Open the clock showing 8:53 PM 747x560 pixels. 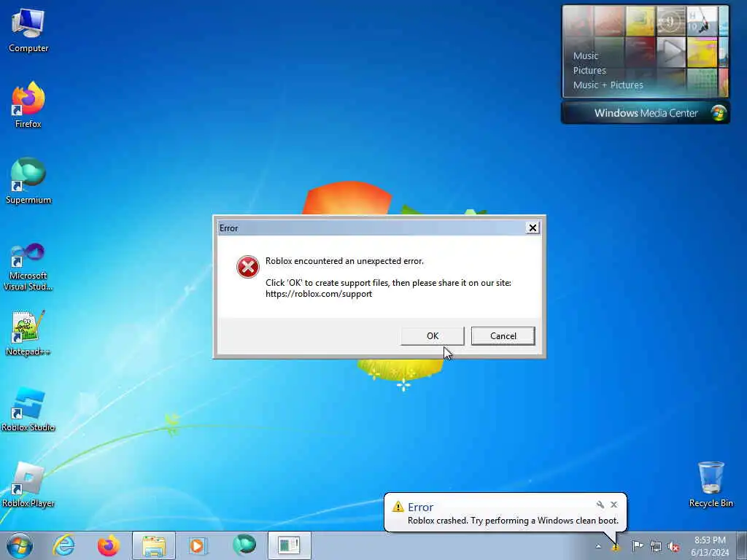(x=710, y=546)
